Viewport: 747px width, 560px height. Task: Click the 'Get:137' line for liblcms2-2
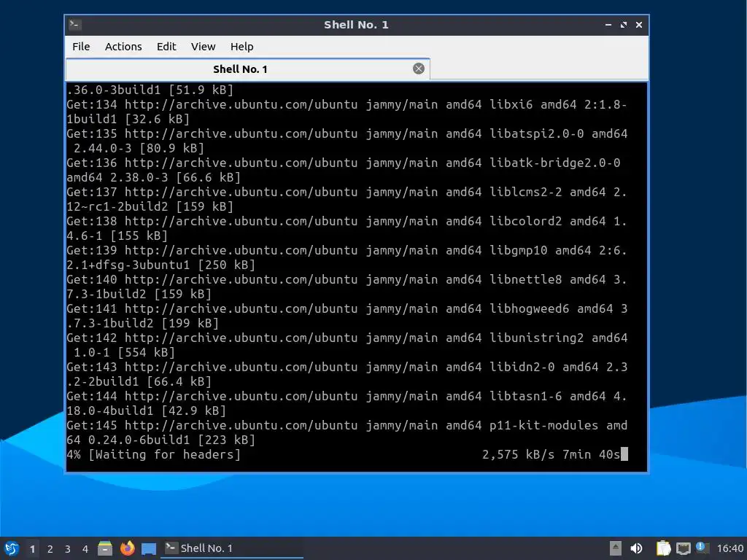[x=347, y=192]
